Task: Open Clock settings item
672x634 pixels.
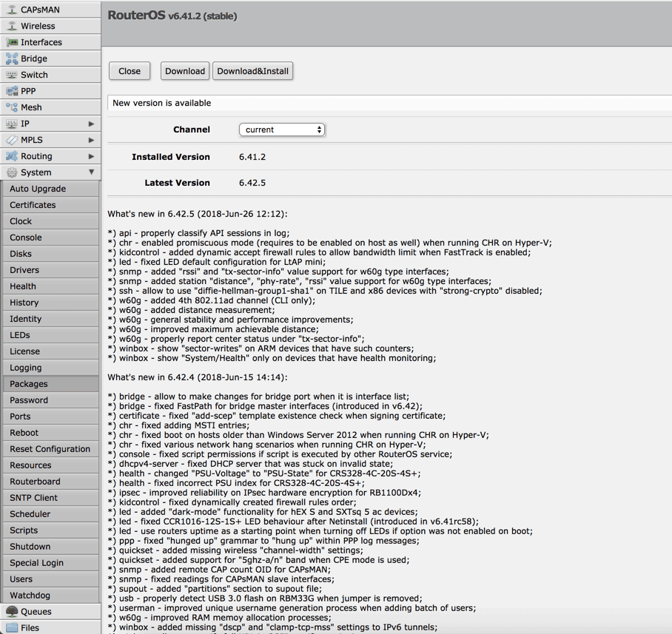Action: pyautogui.click(x=50, y=221)
